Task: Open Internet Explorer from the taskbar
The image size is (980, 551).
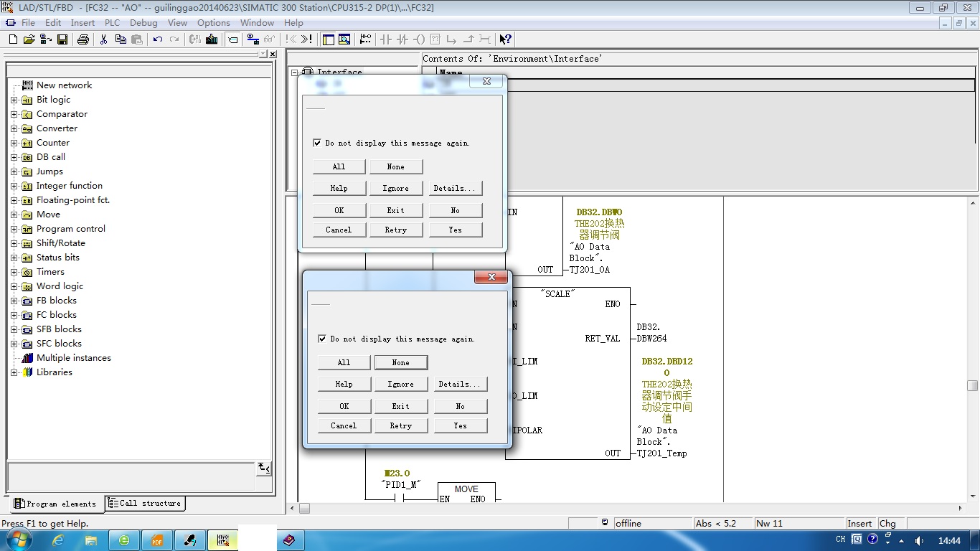Action: (59, 540)
